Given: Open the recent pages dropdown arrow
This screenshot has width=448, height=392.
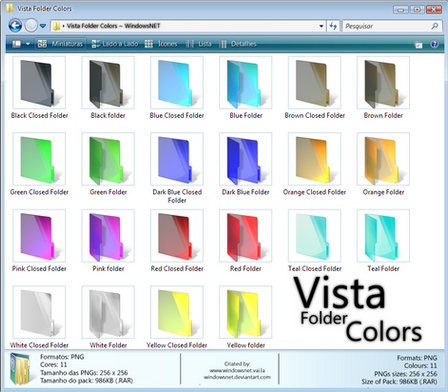Looking at the screenshot, I should (43, 26).
